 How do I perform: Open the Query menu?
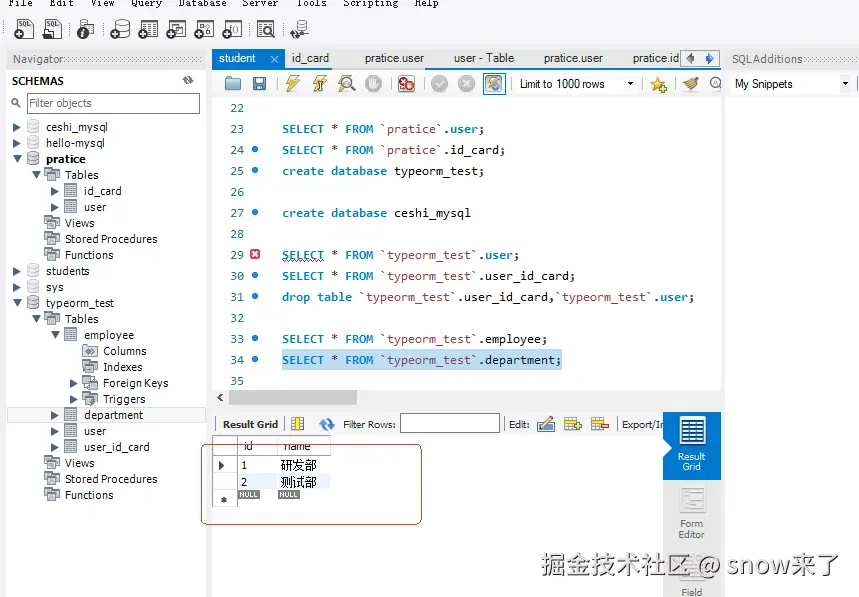coord(146,3)
